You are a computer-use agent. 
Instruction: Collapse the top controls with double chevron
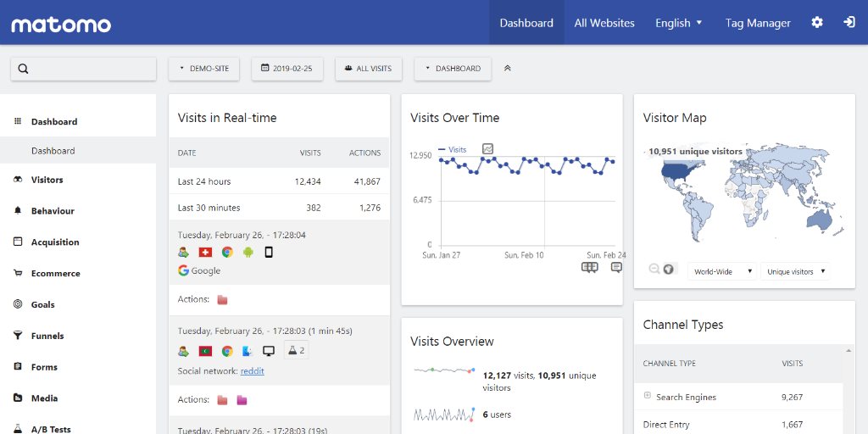coord(507,68)
